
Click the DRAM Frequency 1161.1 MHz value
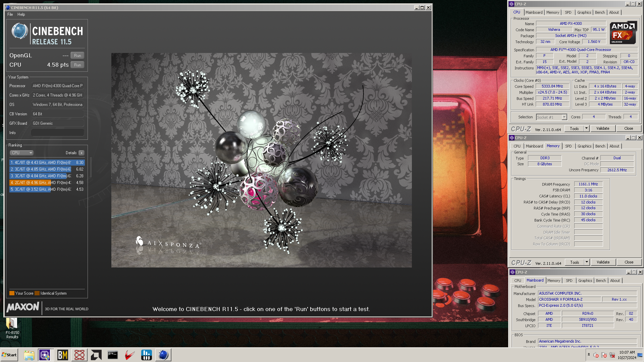[588, 184]
